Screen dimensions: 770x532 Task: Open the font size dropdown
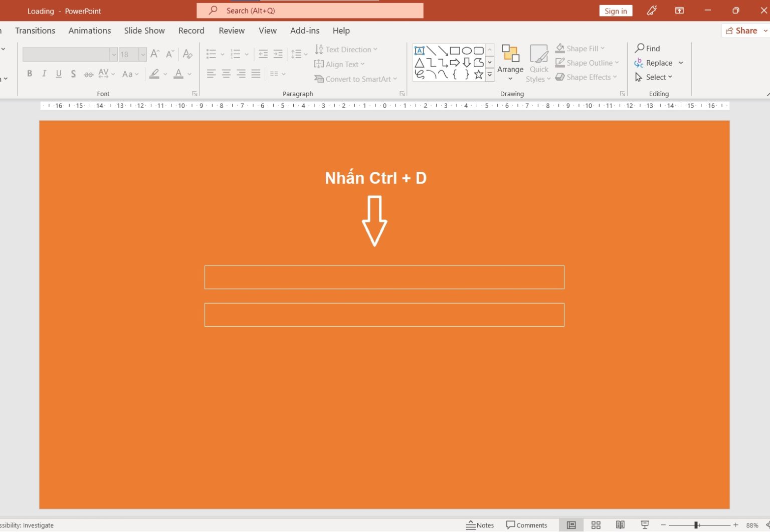click(143, 54)
